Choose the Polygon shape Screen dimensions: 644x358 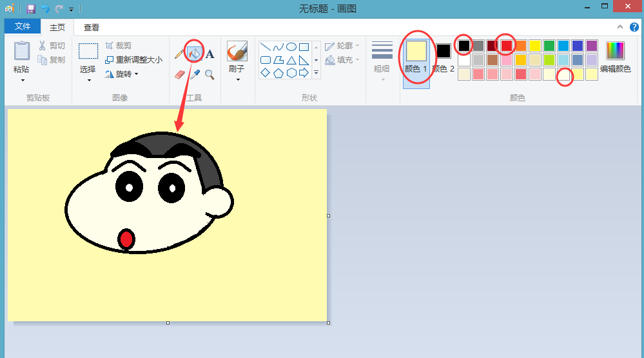tap(278, 60)
